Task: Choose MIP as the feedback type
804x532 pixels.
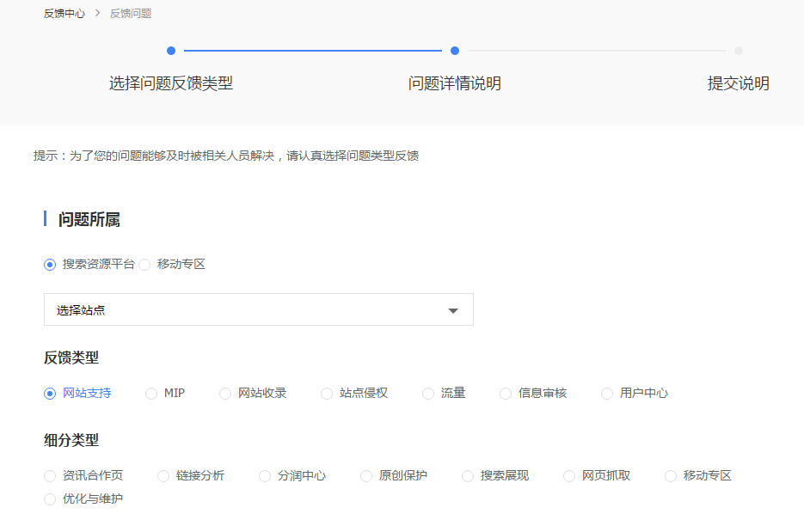Action: (x=150, y=393)
